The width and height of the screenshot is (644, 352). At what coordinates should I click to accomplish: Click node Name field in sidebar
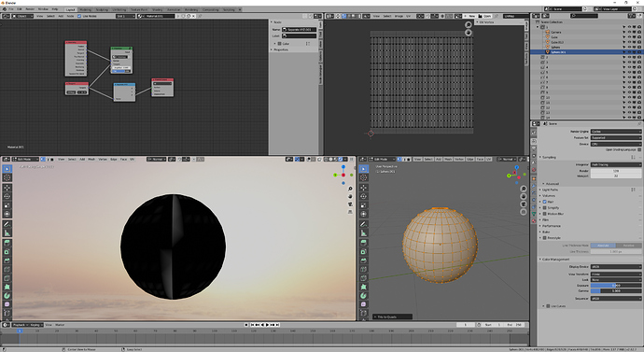299,30
